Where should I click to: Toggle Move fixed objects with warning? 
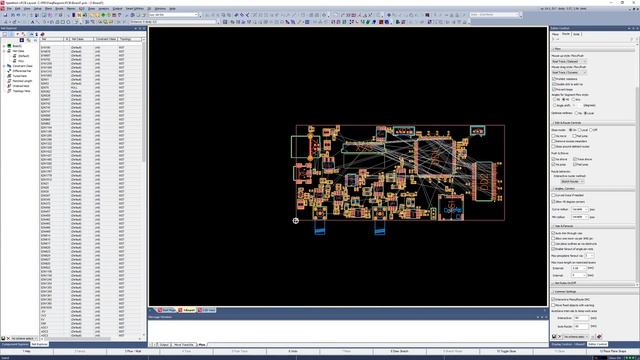[554, 305]
